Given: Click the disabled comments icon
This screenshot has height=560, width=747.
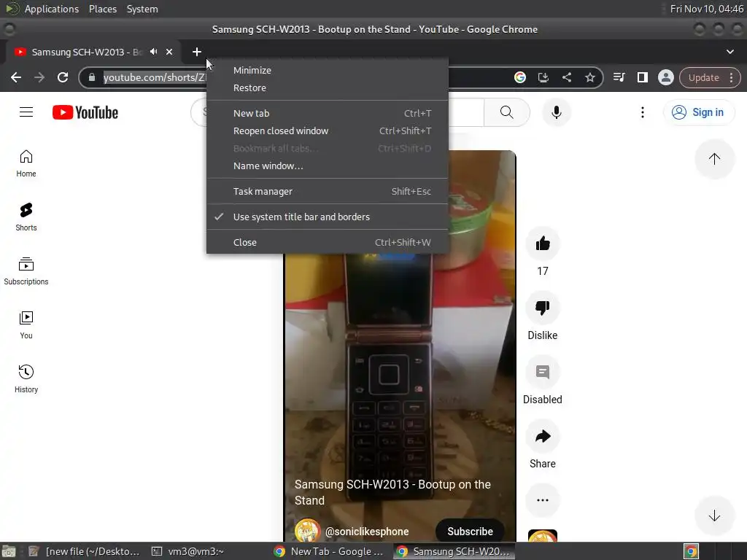Looking at the screenshot, I should click(543, 372).
